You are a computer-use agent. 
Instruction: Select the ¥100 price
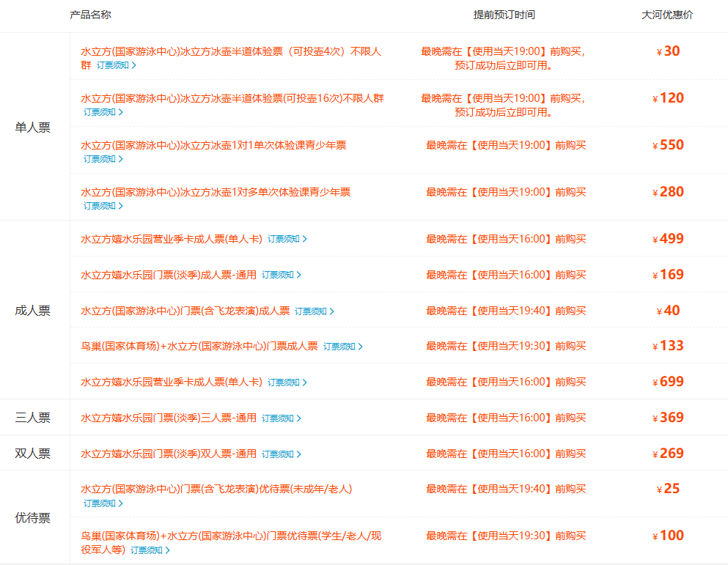pyautogui.click(x=668, y=536)
